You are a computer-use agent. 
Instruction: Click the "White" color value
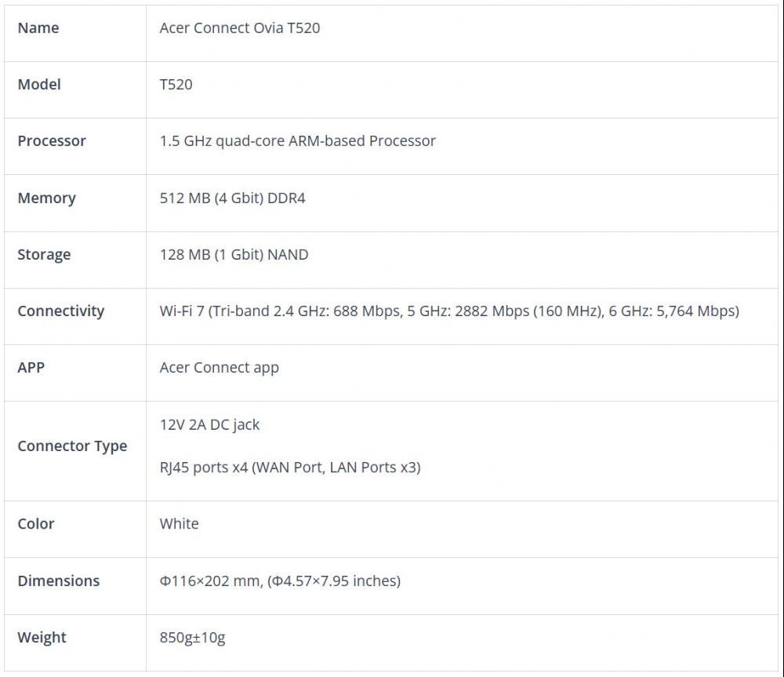coord(179,524)
